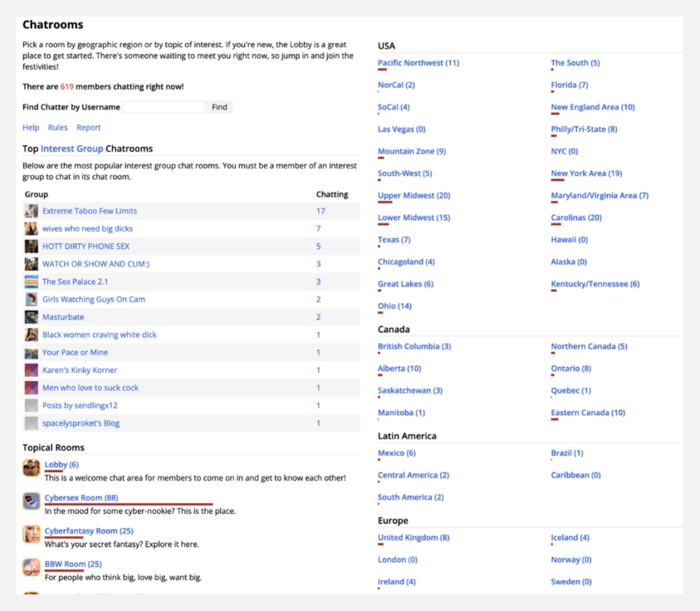The image size is (700, 611).
Task: Open the Lobby room icon
Action: pyautogui.click(x=32, y=468)
